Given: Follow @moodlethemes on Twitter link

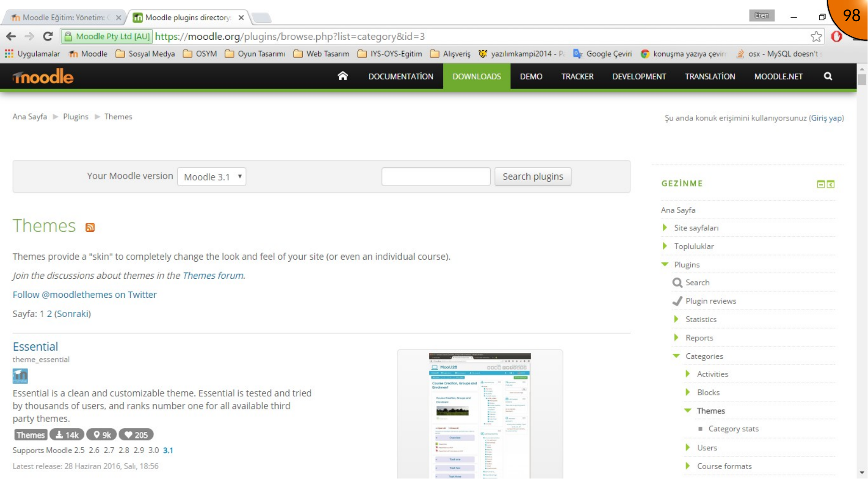Looking at the screenshot, I should (84, 295).
